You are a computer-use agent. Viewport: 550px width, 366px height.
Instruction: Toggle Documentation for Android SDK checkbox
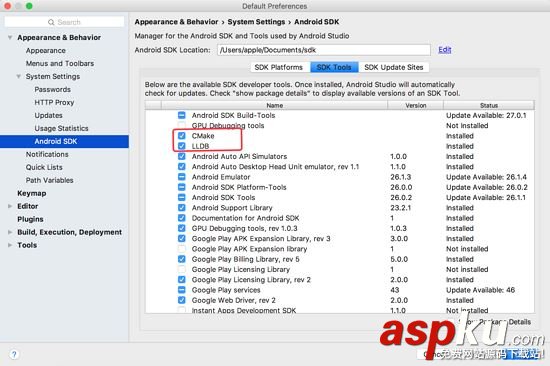pyautogui.click(x=182, y=218)
